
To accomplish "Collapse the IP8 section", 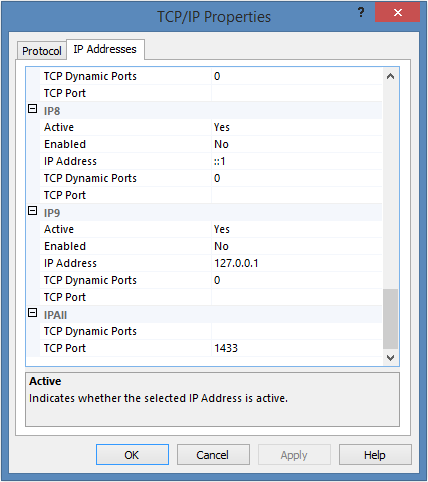I will 32,109.
